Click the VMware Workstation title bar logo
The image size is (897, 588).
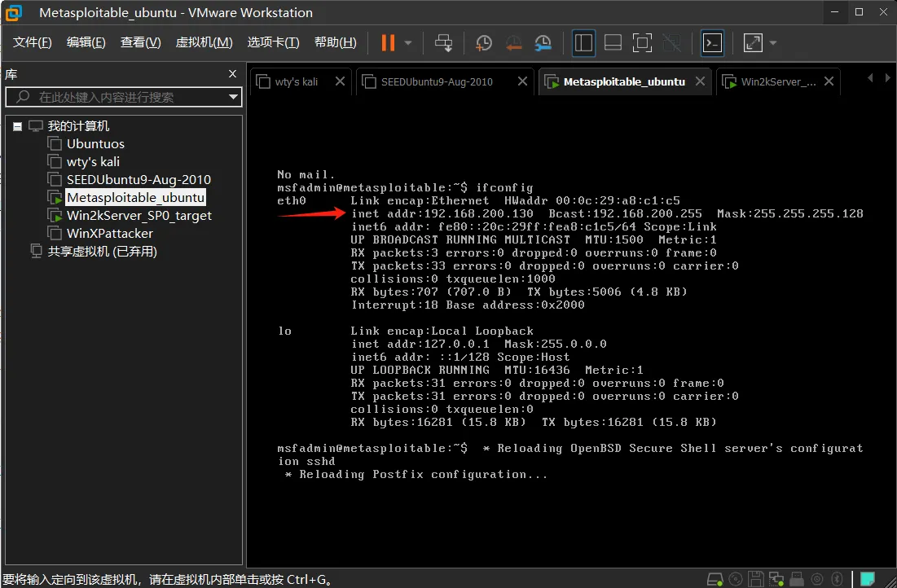pos(13,12)
